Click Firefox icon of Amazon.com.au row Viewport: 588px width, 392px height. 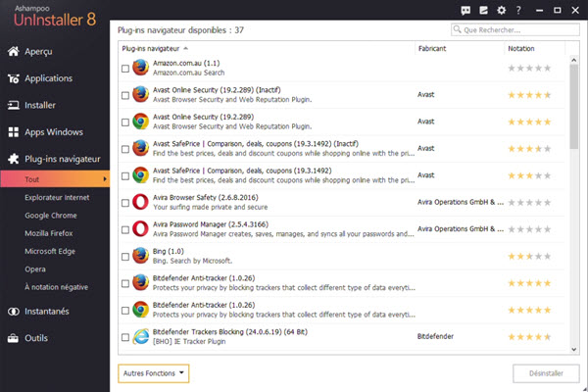140,68
